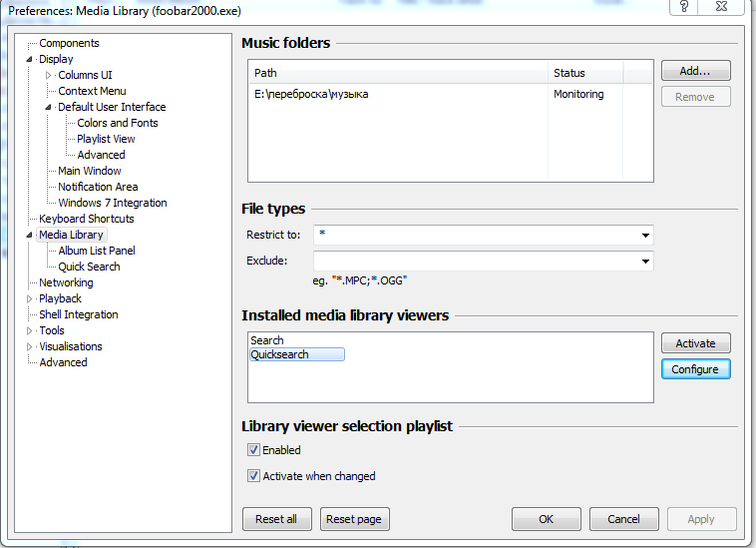The image size is (756, 548).
Task: Go to Windows 7 Integration page
Action: click(x=112, y=203)
